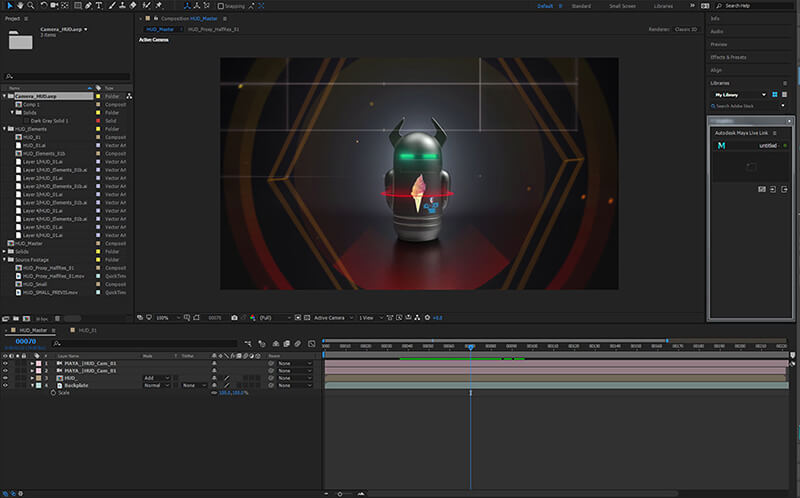The width and height of the screenshot is (800, 498).
Task: Hide the Backplate layer
Action: 5,385
